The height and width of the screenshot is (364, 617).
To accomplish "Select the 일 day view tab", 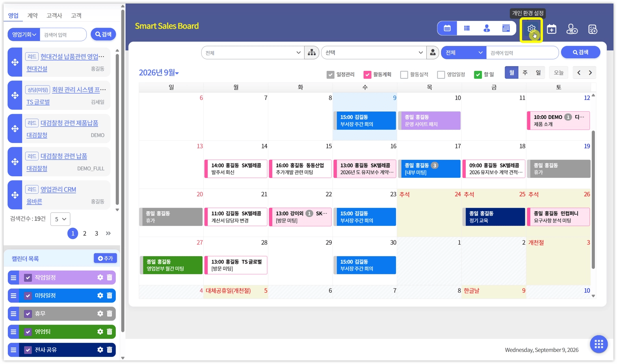I will tap(538, 72).
